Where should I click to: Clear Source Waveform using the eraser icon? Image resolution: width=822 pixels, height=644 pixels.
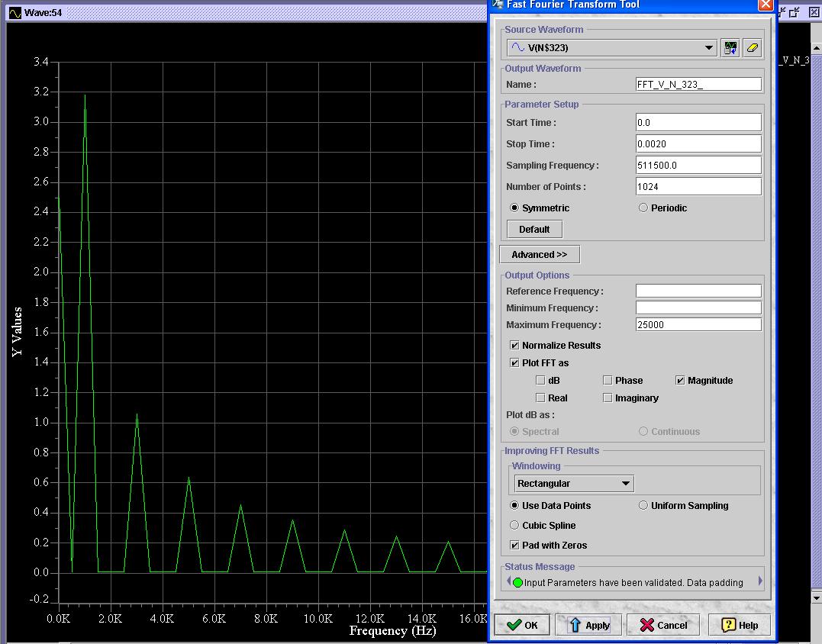click(752, 47)
